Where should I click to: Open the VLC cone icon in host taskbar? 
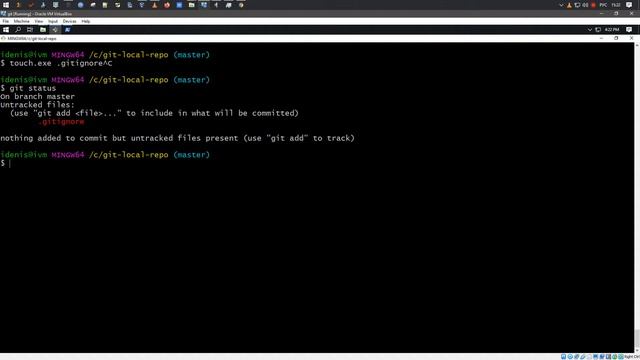[x=154, y=5]
